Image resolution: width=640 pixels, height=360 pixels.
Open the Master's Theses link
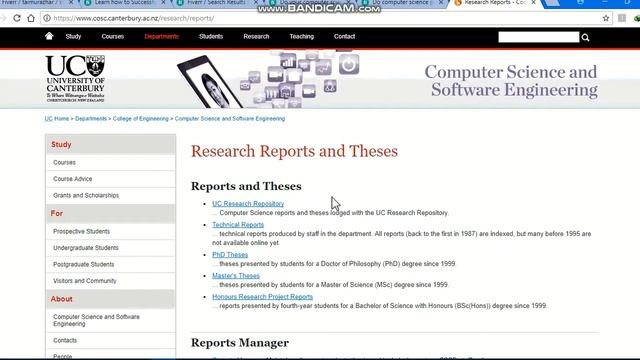(x=236, y=276)
